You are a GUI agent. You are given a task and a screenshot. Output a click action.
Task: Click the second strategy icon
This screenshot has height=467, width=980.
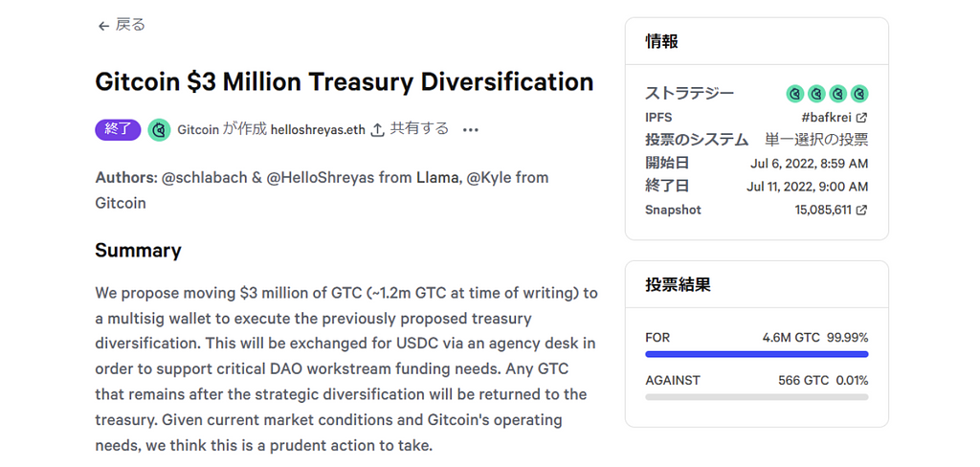(816, 94)
